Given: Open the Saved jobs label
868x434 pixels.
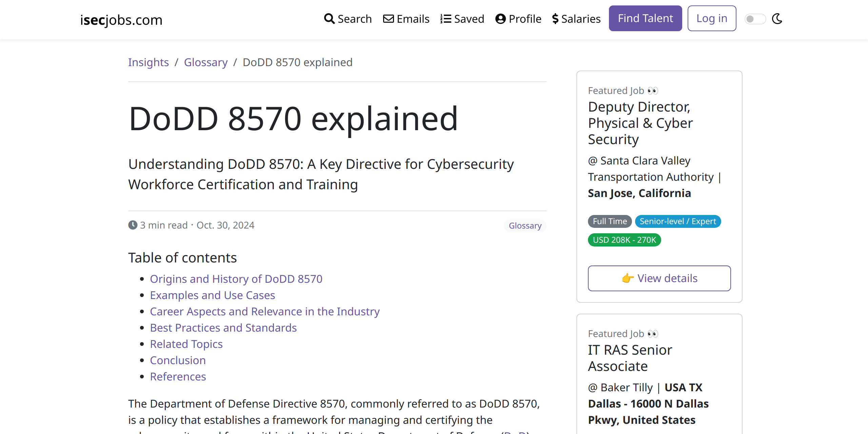Looking at the screenshot, I should (469, 19).
